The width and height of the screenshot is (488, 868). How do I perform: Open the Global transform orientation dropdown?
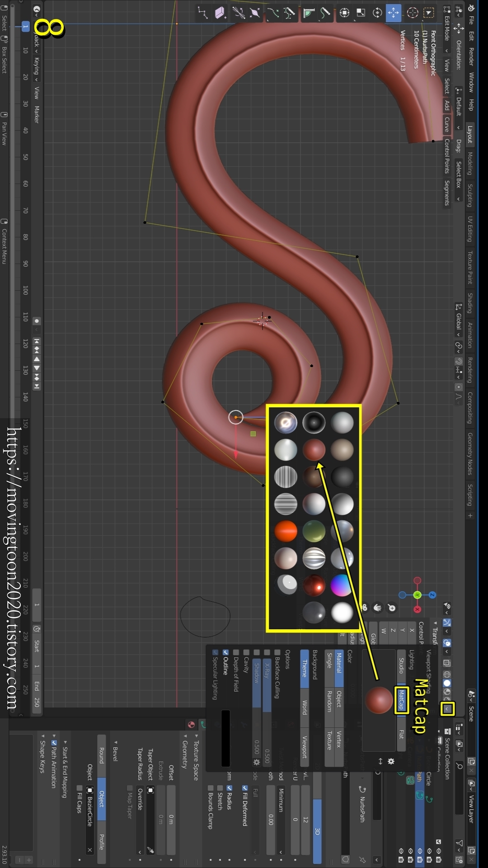[459, 320]
